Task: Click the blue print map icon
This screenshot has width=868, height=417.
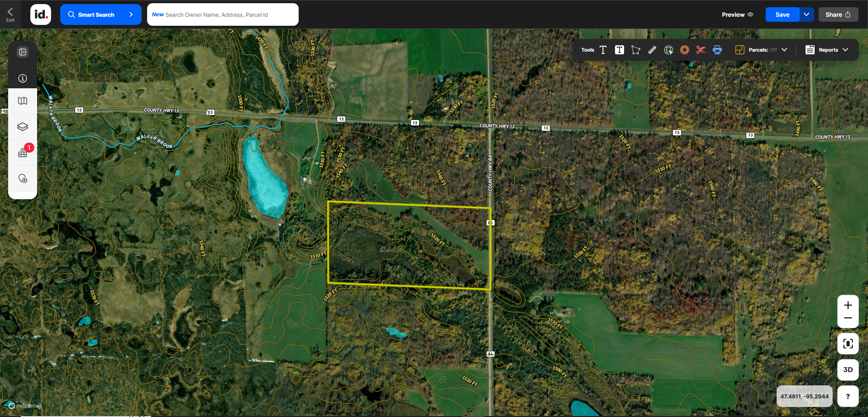Action: point(717,50)
